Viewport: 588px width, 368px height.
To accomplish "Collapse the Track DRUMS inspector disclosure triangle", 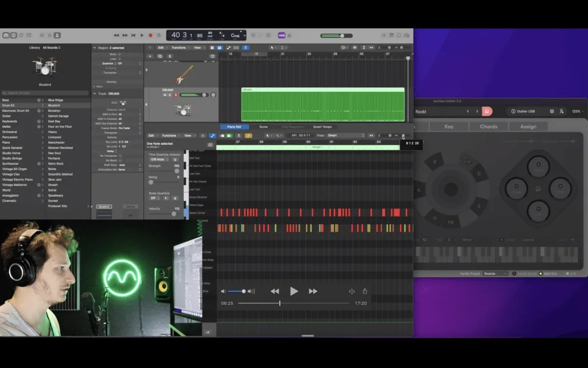I will [x=95, y=93].
